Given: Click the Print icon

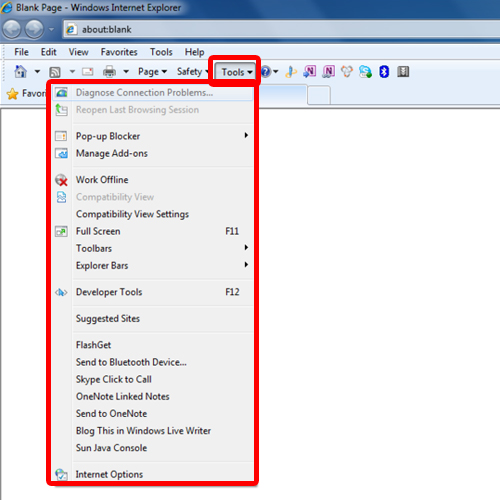Looking at the screenshot, I should click(x=109, y=71).
